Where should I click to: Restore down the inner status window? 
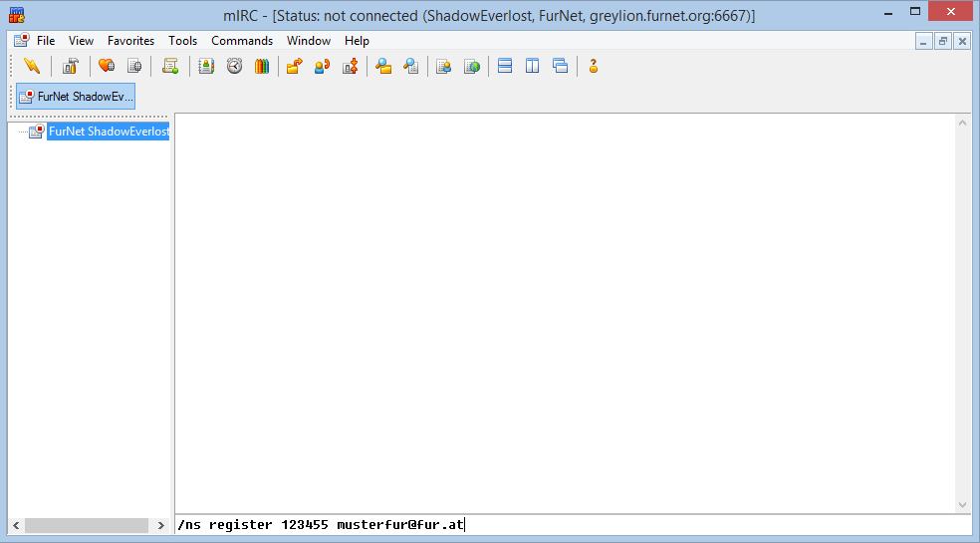(942, 41)
